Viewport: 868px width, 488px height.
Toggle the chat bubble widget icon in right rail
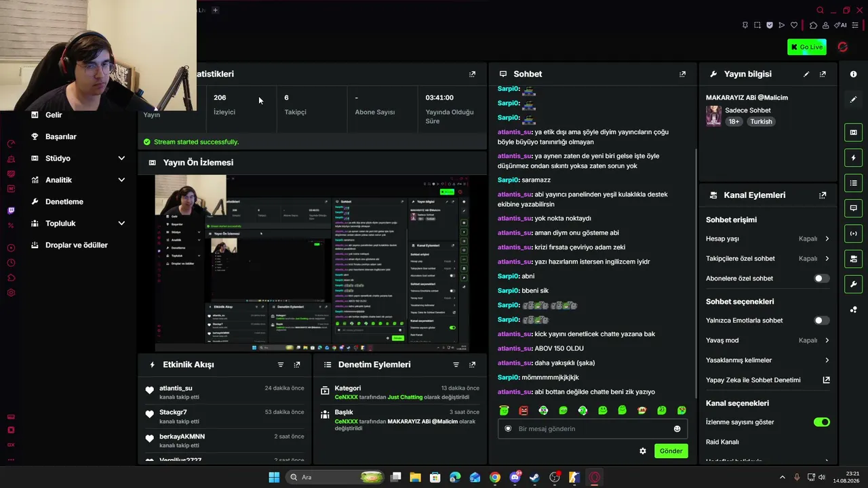tap(853, 208)
